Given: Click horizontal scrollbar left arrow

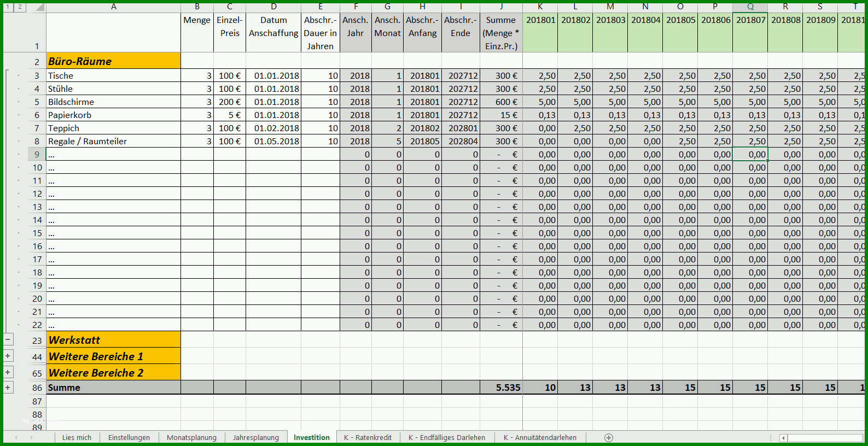Looking at the screenshot, I should [783, 438].
